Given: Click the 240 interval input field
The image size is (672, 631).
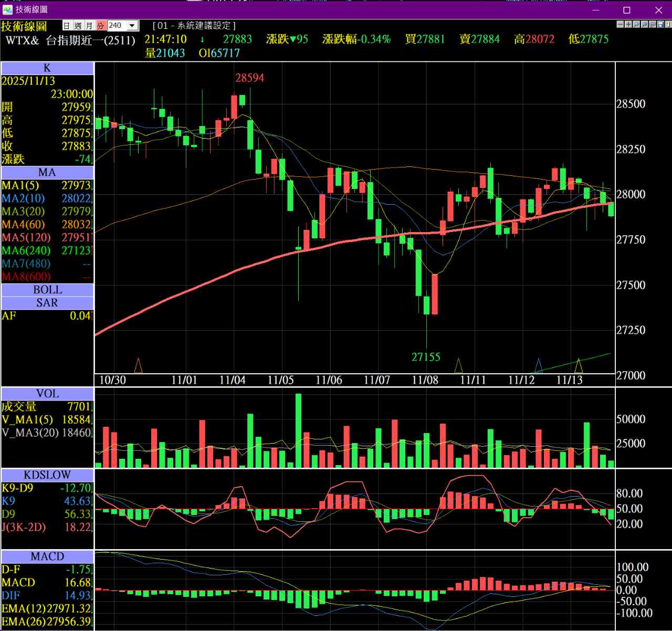Looking at the screenshot, I should coord(117,25).
